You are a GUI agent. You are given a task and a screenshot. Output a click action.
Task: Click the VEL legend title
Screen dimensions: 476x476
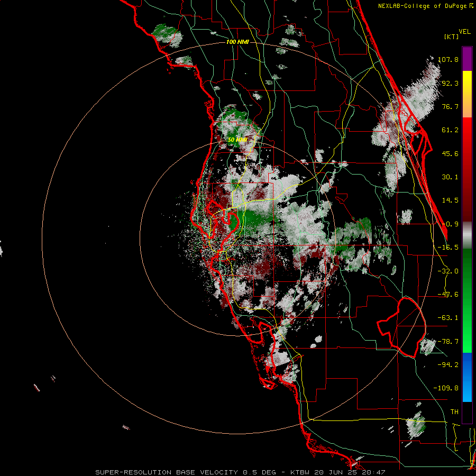pos(464,32)
